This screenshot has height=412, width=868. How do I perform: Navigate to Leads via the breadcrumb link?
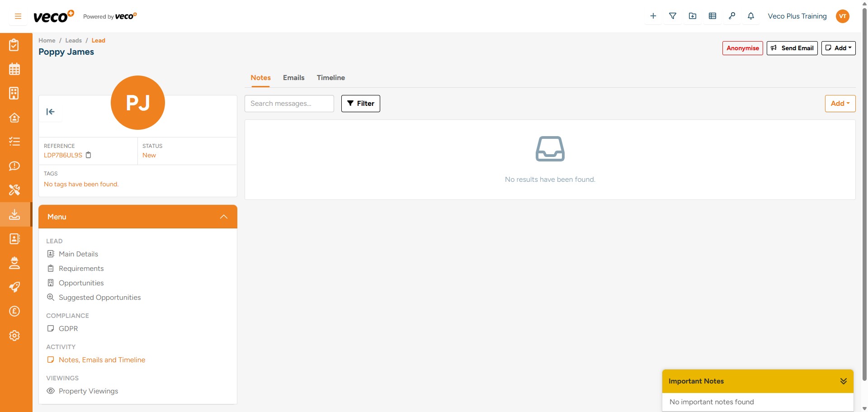73,40
